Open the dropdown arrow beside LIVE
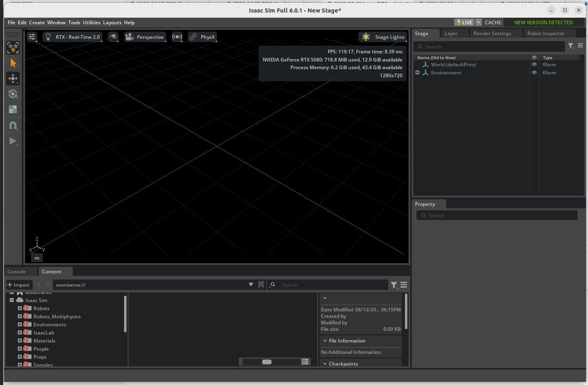This screenshot has width=588, height=385. (478, 23)
